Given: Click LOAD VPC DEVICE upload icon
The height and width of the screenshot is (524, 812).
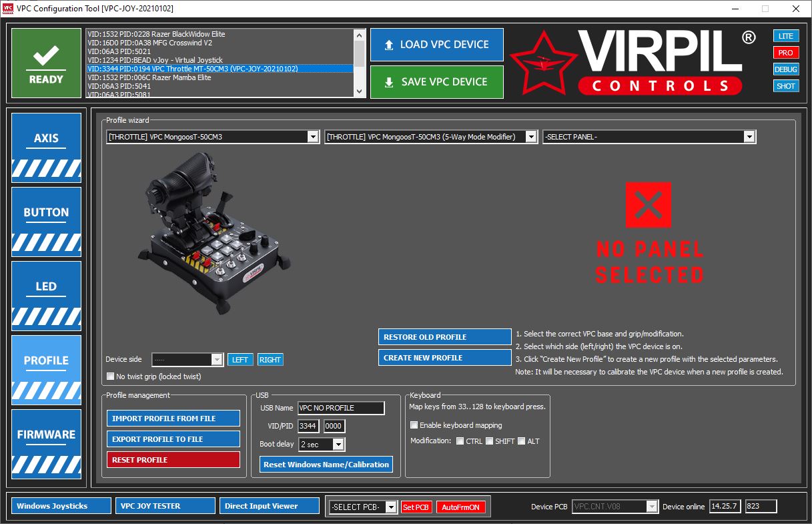Looking at the screenshot, I should (x=390, y=45).
